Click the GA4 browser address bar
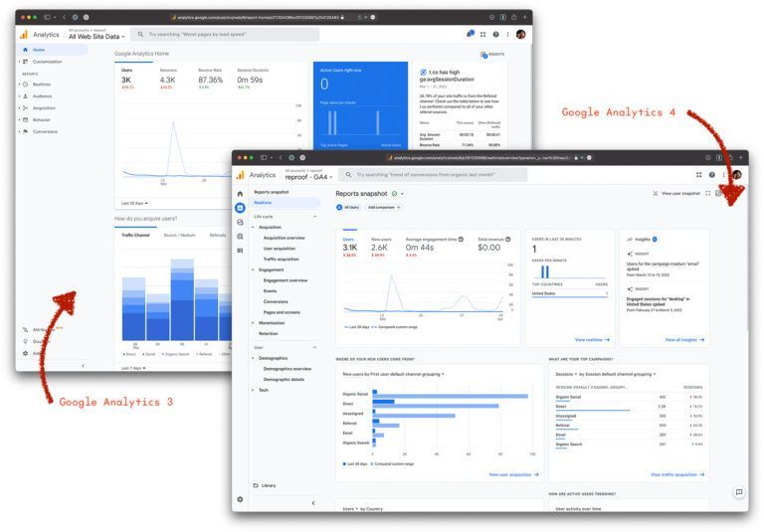Screen dimensions: 764x532 479,158
